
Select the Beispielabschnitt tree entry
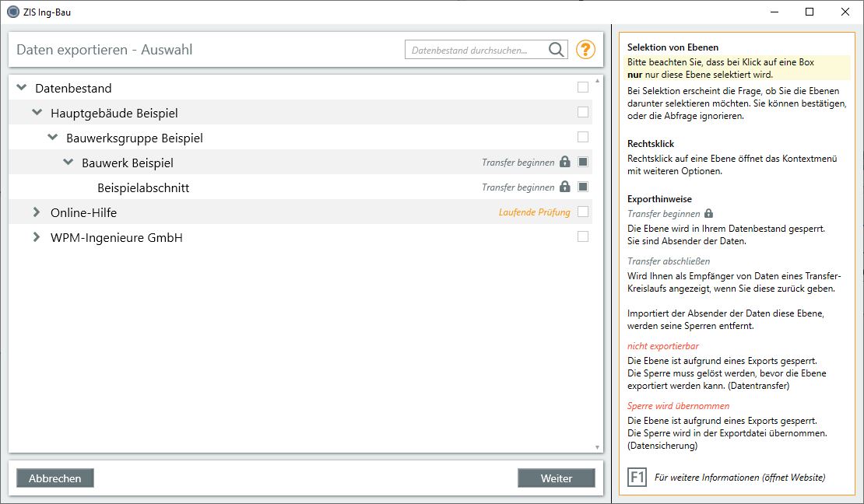143,187
